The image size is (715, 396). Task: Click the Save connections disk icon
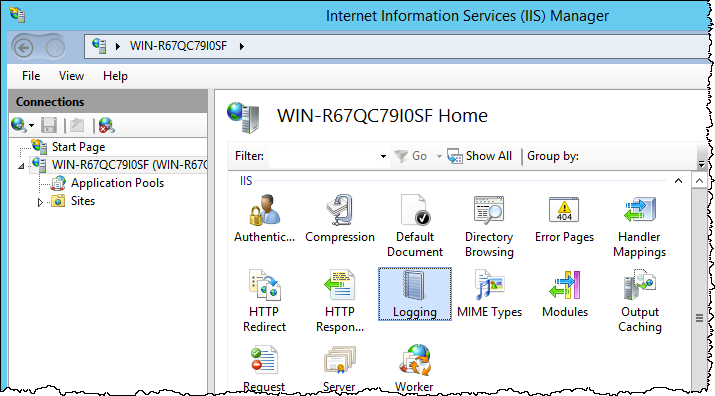click(x=49, y=125)
